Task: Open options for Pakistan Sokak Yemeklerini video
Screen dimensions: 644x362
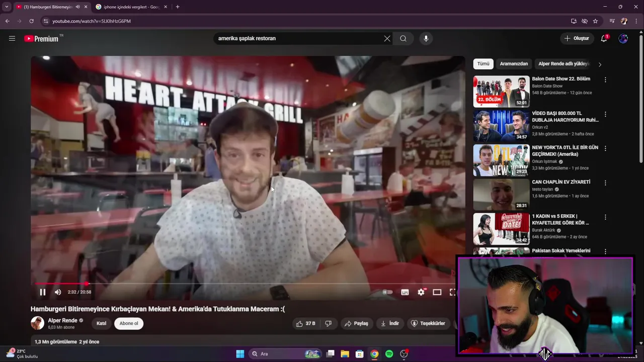Action: click(605, 251)
